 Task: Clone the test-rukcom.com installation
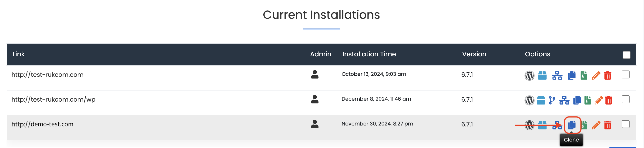(571, 75)
